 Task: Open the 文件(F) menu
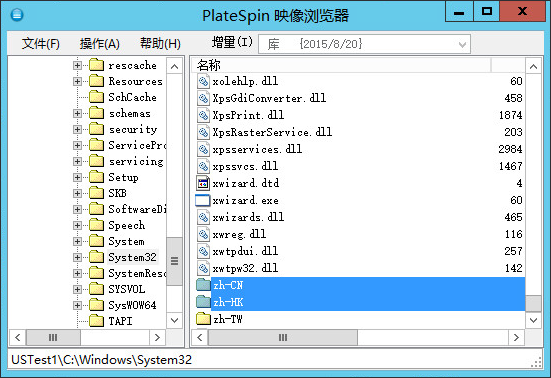tap(41, 44)
